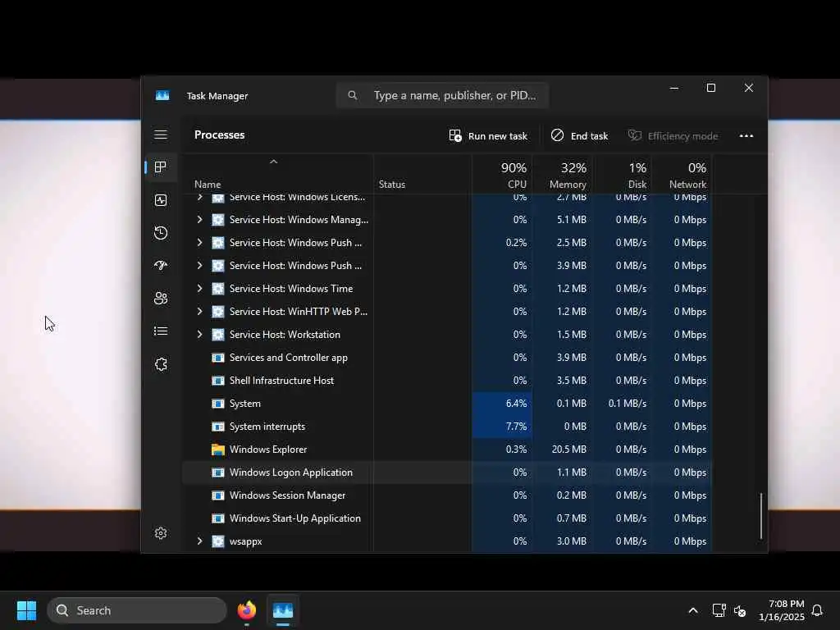Click the 7.7% CPU value
This screenshot has height=630, width=840.
tap(516, 427)
